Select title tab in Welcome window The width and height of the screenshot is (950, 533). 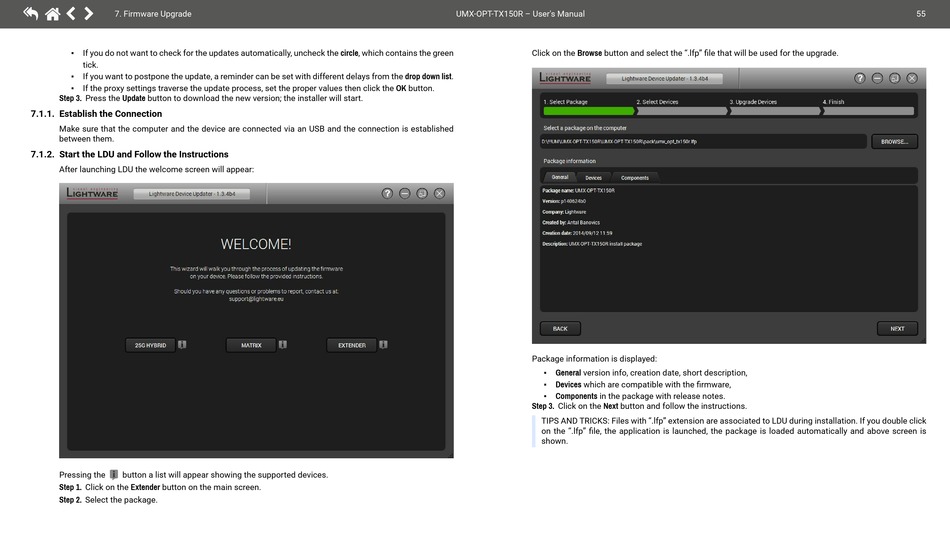(x=191, y=194)
